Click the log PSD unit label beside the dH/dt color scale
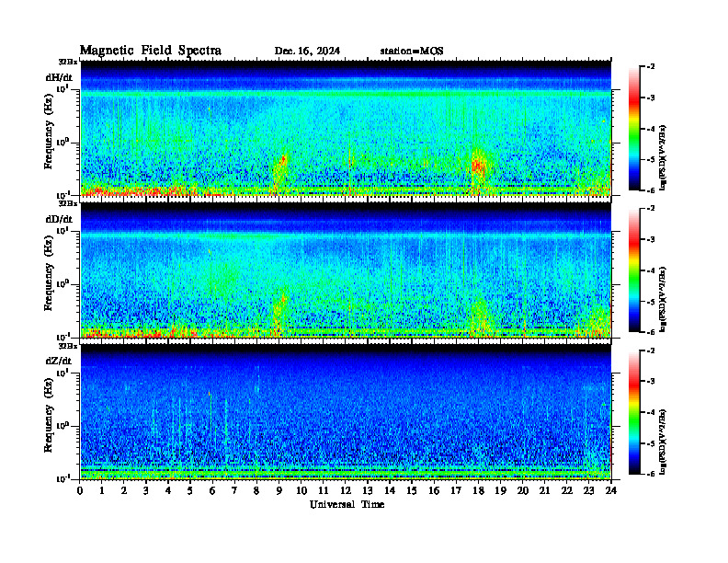The width and height of the screenshot is (728, 563). tap(663, 157)
